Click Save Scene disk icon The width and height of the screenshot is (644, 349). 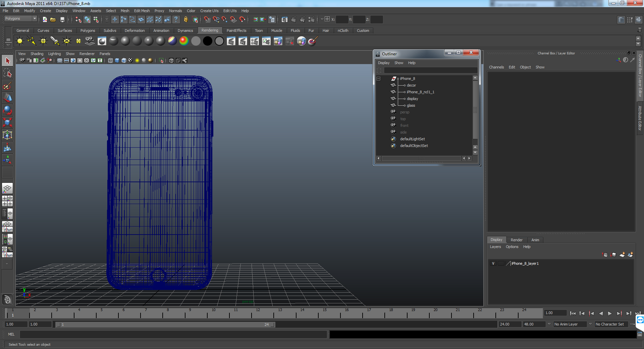click(x=62, y=19)
